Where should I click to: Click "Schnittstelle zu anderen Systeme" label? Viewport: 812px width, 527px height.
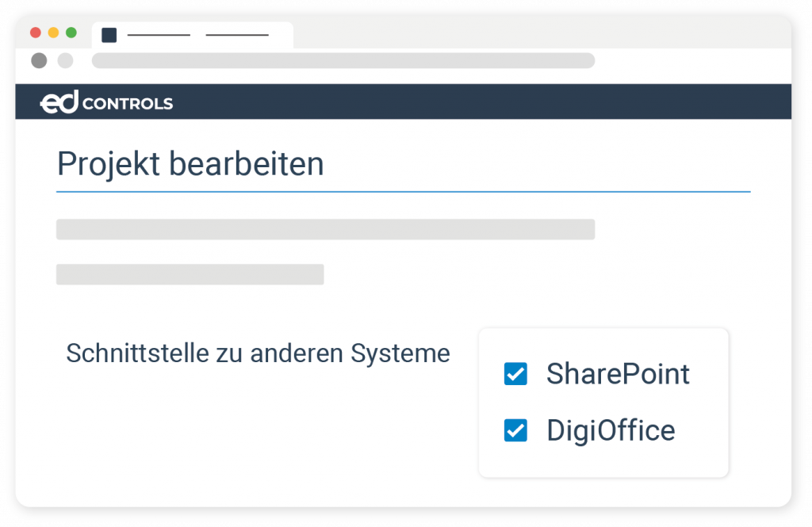coord(258,353)
